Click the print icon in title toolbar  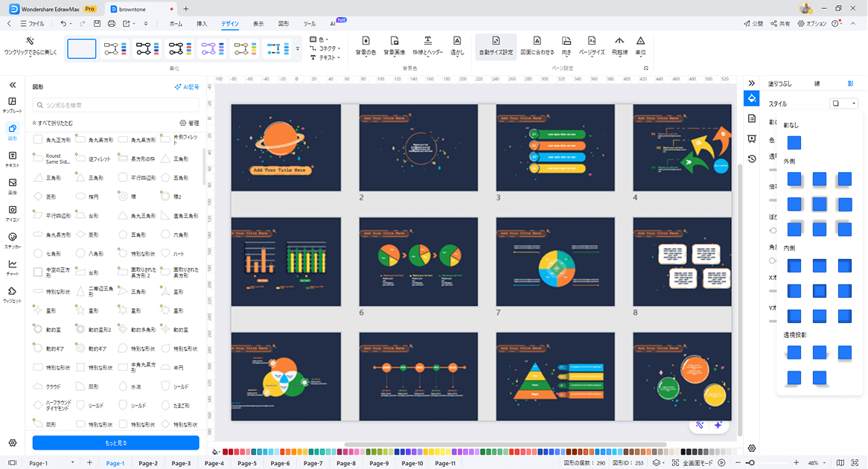[x=112, y=24]
